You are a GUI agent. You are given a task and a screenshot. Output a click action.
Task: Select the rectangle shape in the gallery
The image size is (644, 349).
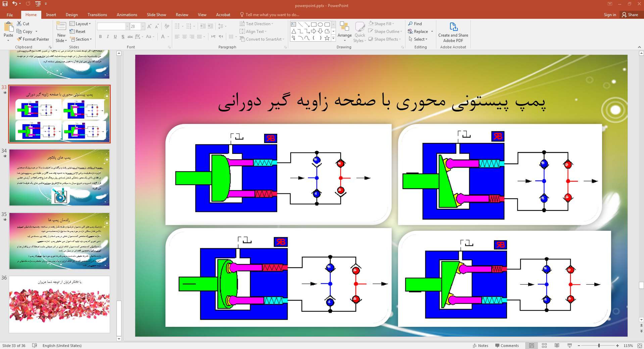pyautogui.click(x=313, y=25)
